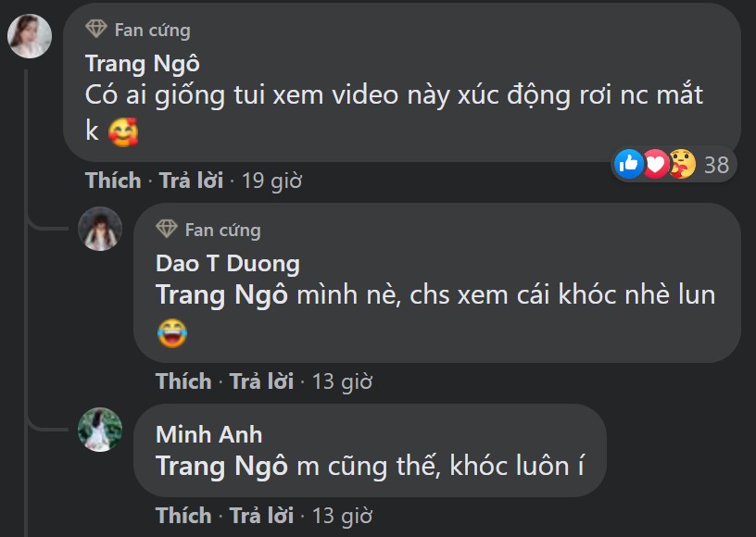Screen dimensions: 756x537
Task: Click the blue Like reaction icon
Action: (628, 165)
